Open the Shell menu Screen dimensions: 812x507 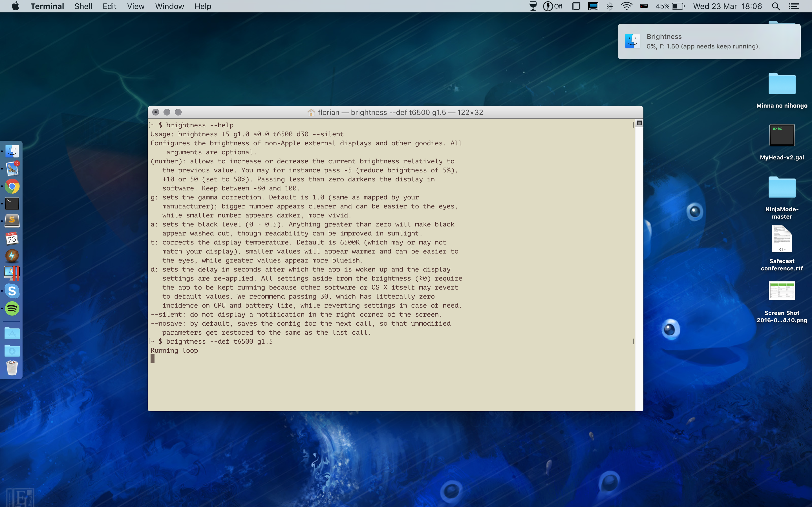point(83,6)
